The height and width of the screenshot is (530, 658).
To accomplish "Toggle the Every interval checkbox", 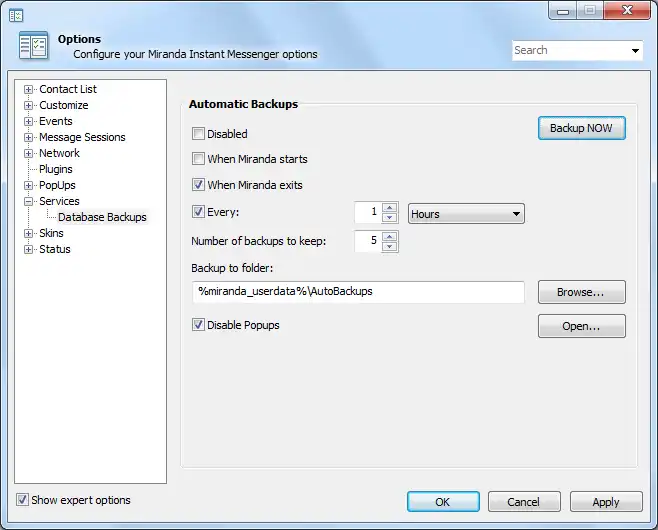I will click(198, 211).
